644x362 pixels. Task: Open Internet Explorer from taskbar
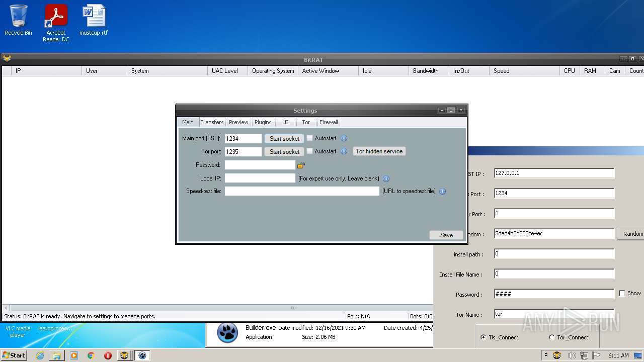(40, 355)
